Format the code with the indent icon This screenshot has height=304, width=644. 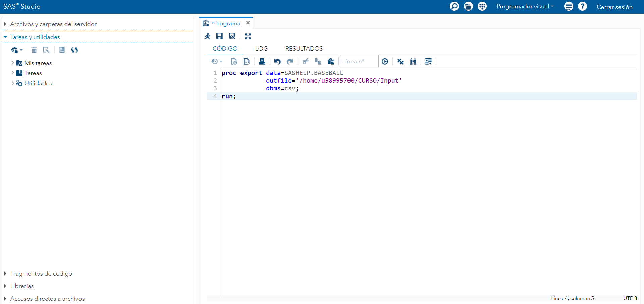(428, 61)
